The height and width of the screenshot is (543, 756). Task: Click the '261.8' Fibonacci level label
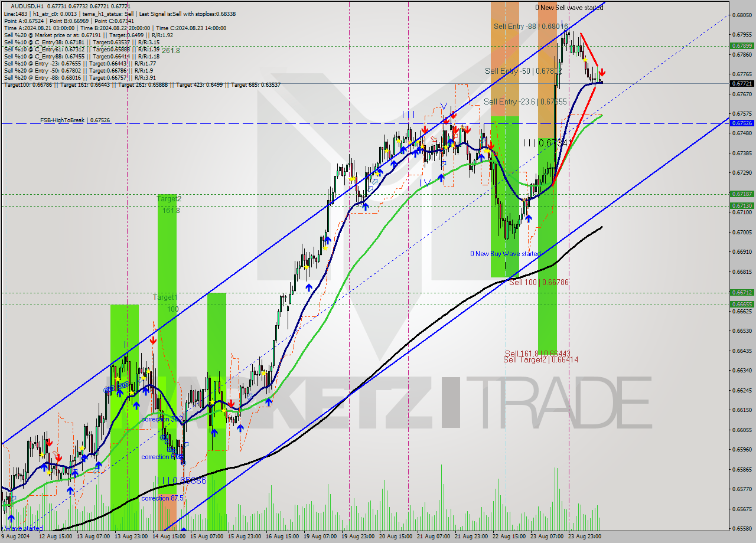[x=171, y=51]
